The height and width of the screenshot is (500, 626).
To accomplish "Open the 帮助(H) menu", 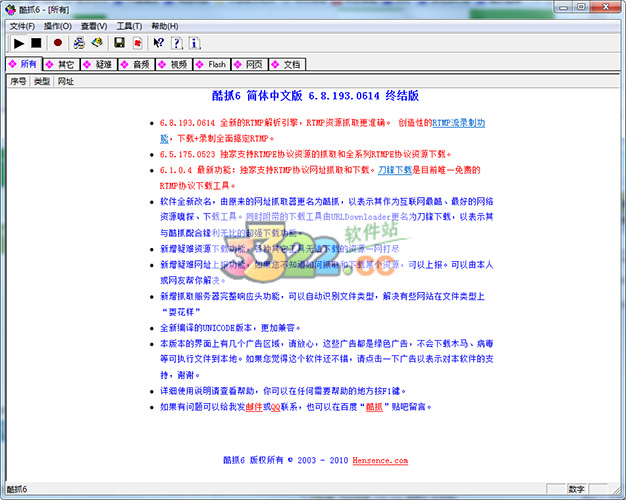I will (x=164, y=26).
